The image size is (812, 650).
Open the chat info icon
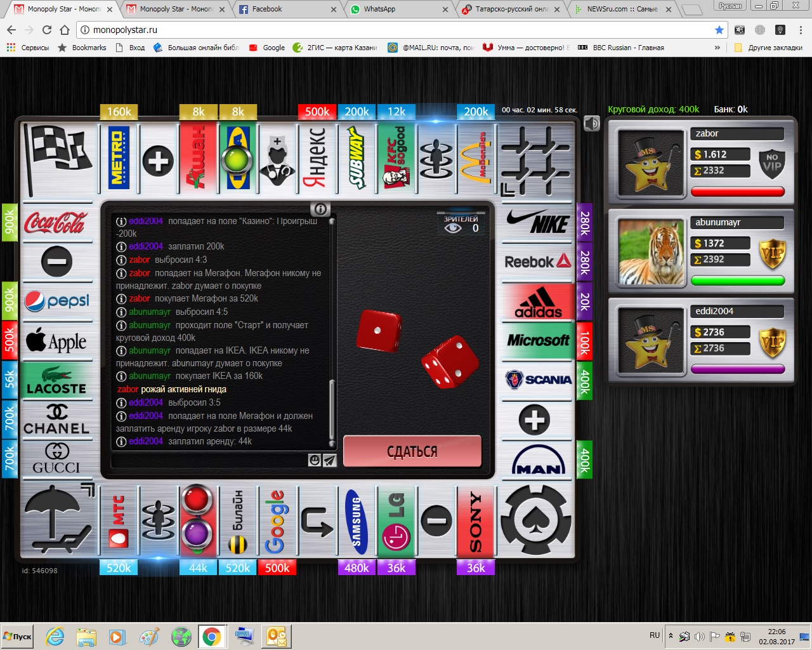(x=320, y=209)
